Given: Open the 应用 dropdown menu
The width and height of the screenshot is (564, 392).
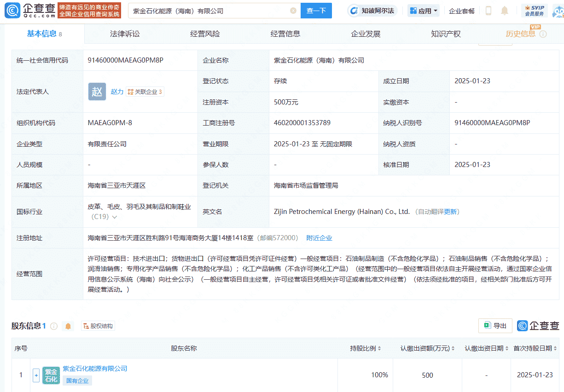Looking at the screenshot, I should [423, 10].
